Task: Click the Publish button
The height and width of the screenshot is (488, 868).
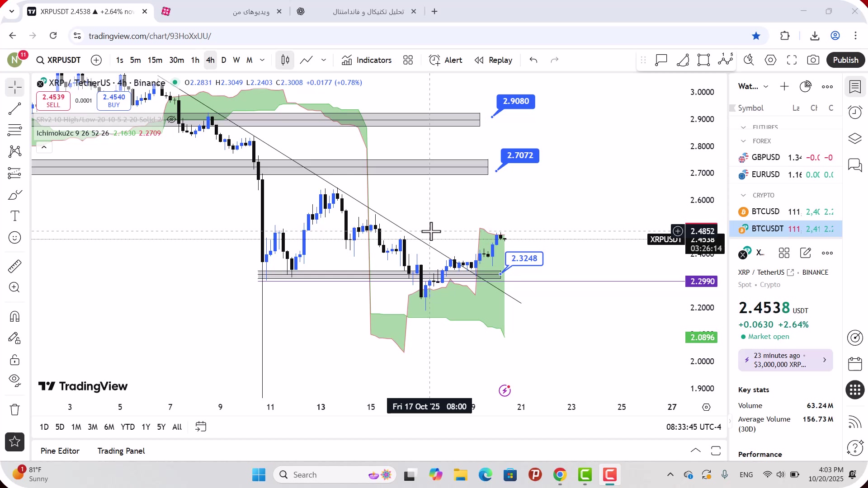Action: pos(845,60)
